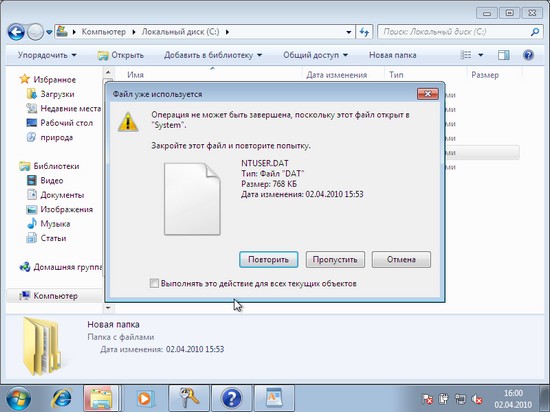Open Internet Explorer from the taskbar
The image size is (550, 412).
pyautogui.click(x=62, y=398)
